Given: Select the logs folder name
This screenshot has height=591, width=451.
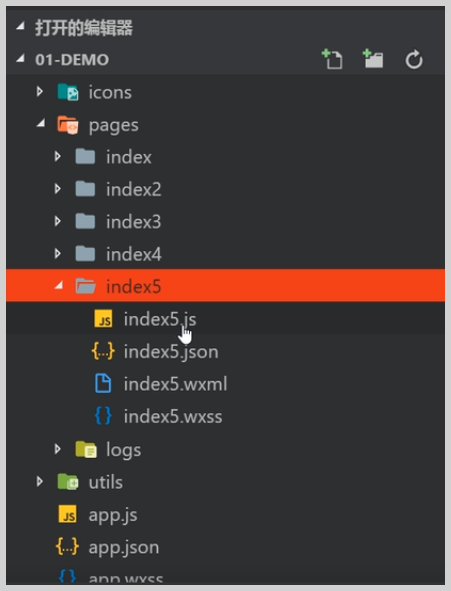Looking at the screenshot, I should click(124, 450).
